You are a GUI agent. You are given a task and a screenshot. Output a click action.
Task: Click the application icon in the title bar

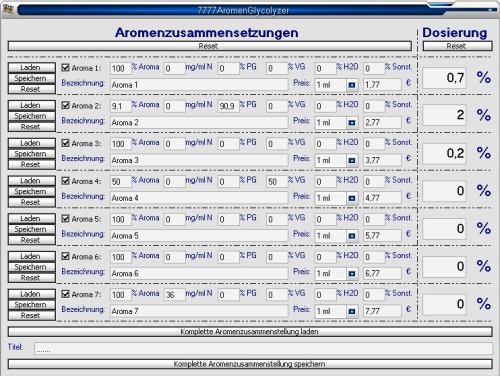8,9
